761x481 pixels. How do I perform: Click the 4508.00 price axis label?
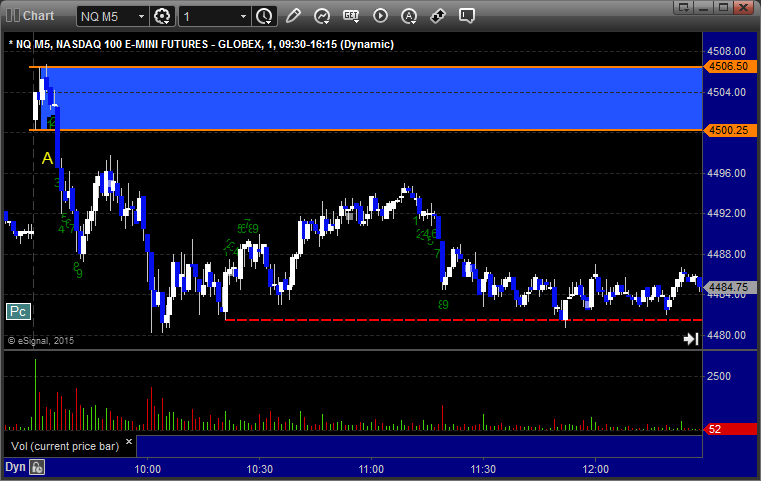tap(727, 51)
